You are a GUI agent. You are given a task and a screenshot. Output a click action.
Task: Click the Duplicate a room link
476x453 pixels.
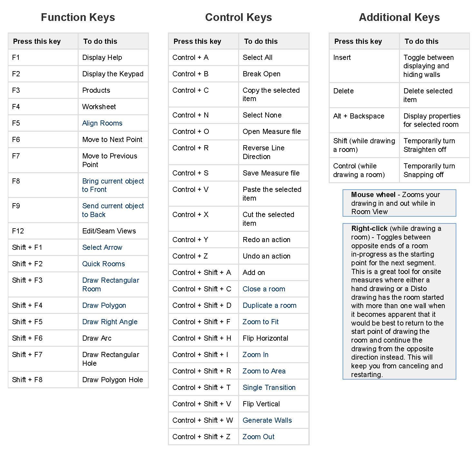click(x=269, y=305)
